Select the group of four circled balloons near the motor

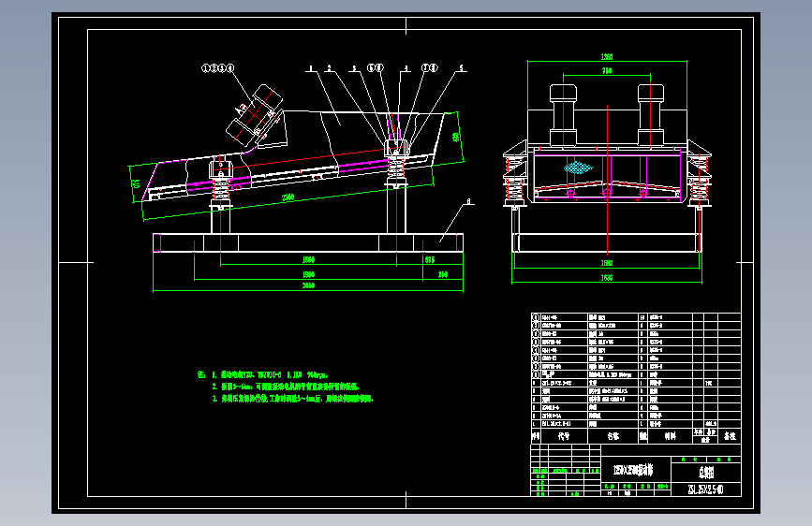[x=217, y=67]
